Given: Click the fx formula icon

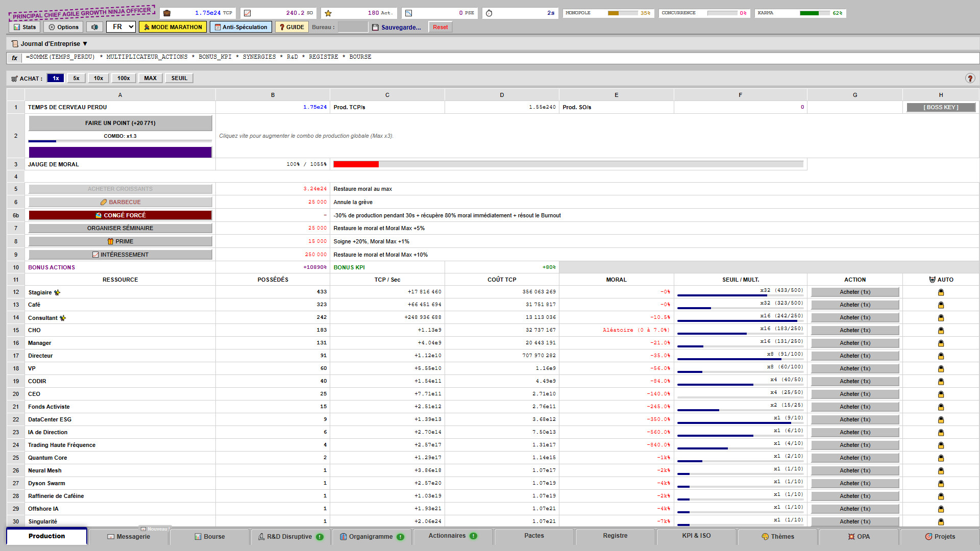Looking at the screenshot, I should tap(14, 58).
